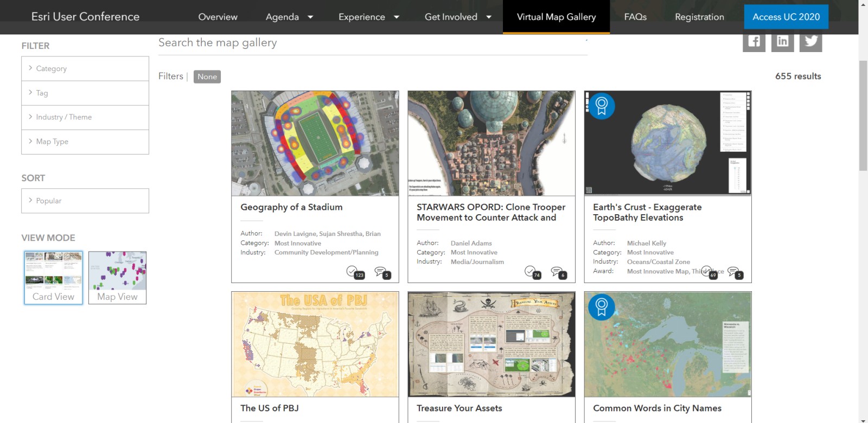
Task: Expand the Tag filter
Action: click(85, 93)
